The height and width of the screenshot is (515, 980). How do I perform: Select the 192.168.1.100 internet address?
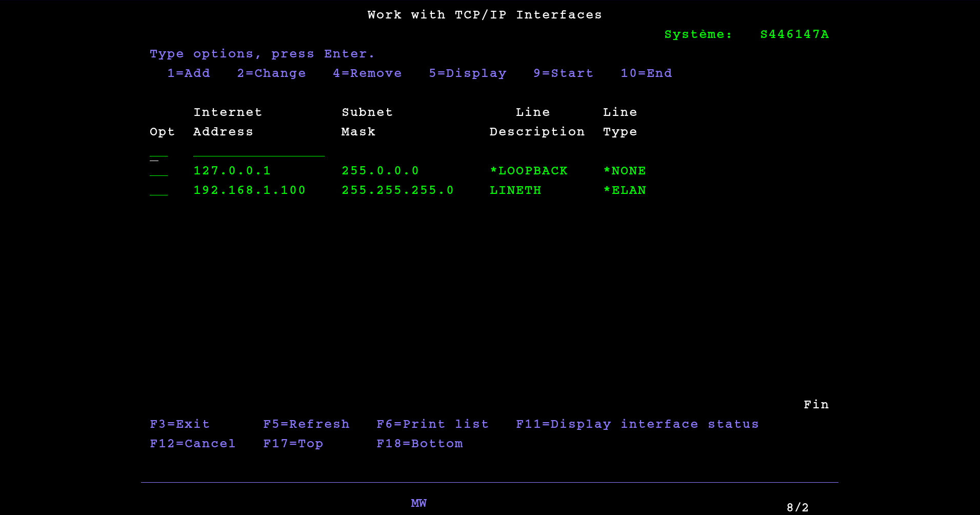[249, 190]
